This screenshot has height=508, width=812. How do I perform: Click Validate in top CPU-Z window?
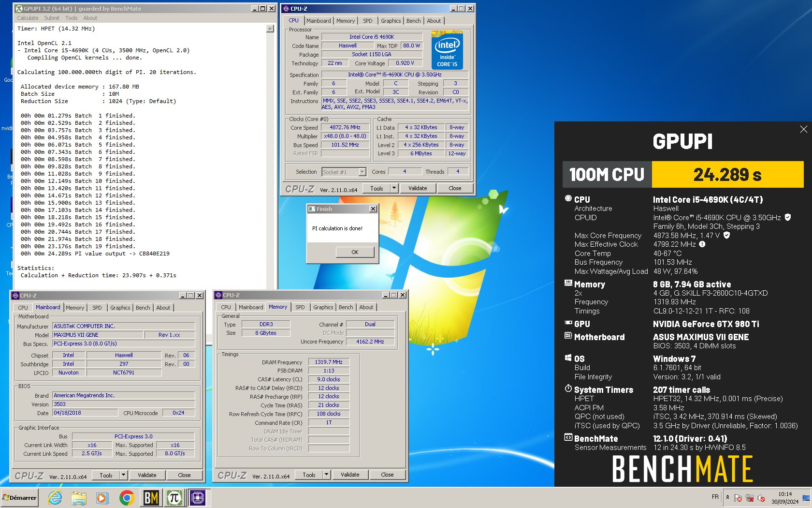pos(418,189)
